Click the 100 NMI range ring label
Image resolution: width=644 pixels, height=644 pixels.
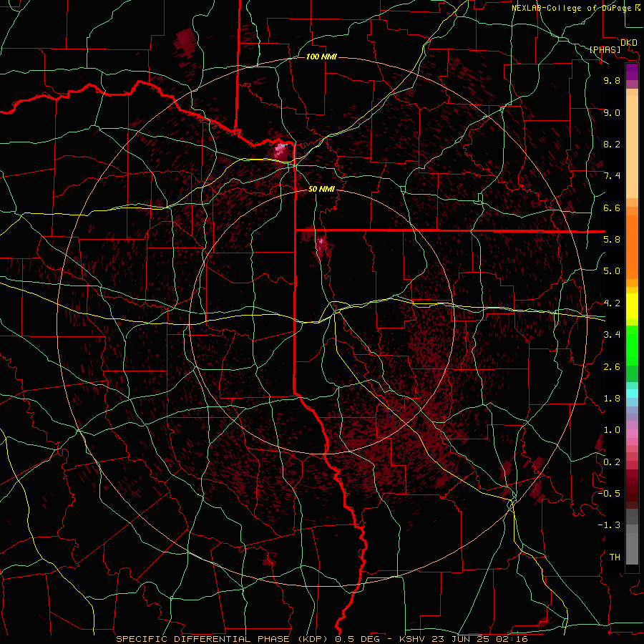tap(321, 57)
